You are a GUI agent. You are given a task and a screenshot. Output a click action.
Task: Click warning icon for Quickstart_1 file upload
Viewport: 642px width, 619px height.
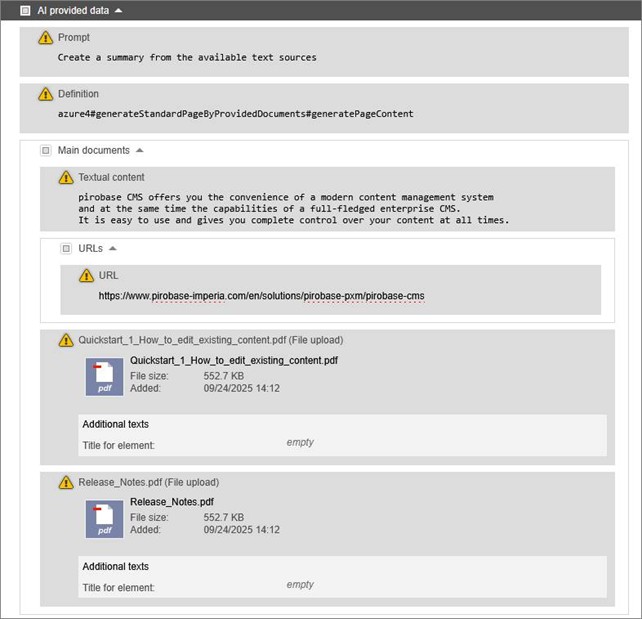click(66, 340)
